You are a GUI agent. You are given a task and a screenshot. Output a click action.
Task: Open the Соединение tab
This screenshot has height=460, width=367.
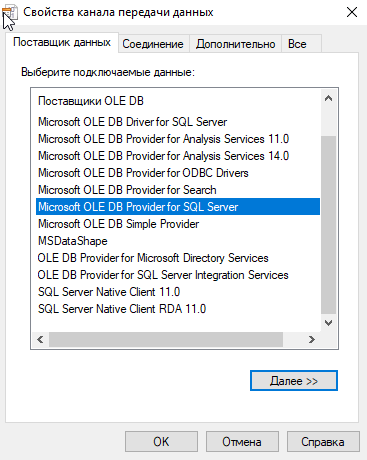point(153,44)
